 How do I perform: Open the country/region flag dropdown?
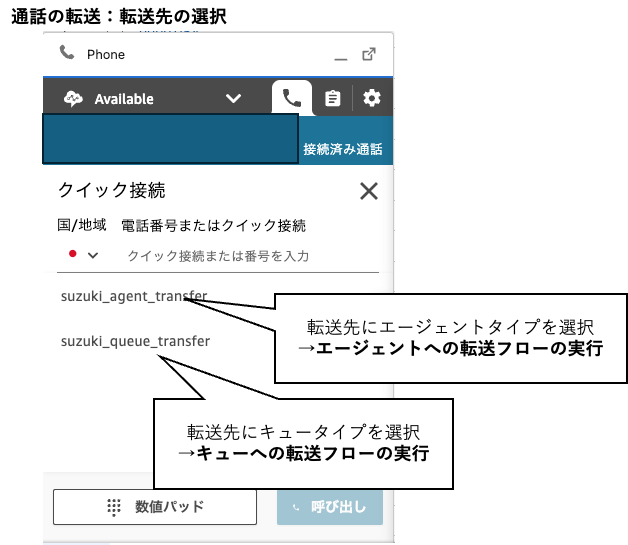pos(83,255)
